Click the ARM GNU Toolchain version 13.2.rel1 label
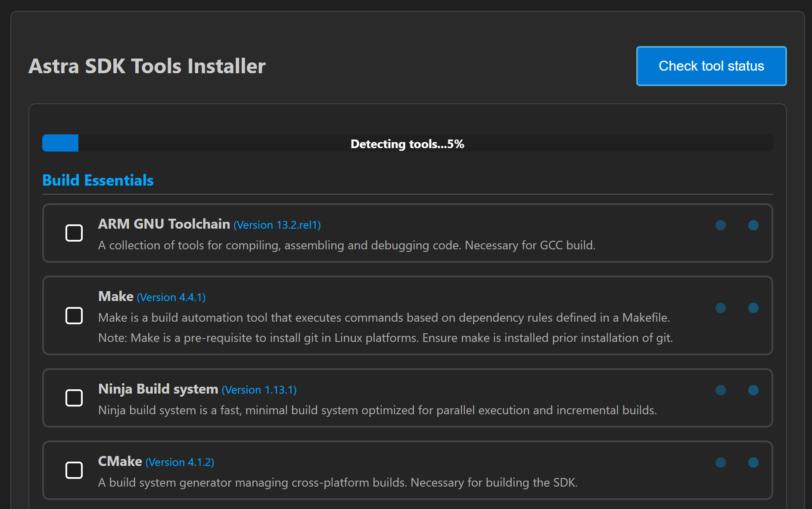The height and width of the screenshot is (509, 812). (x=277, y=225)
